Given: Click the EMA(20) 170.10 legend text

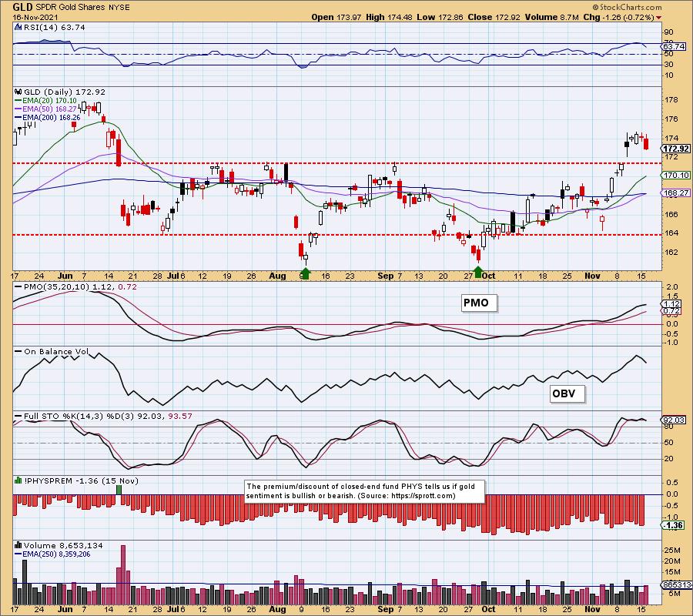Looking at the screenshot, I should click(49, 101).
